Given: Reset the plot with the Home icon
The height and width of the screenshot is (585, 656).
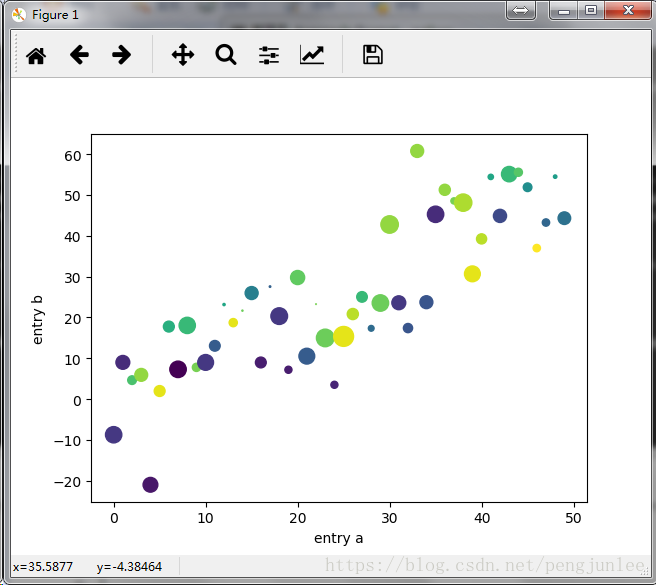Looking at the screenshot, I should 36,55.
